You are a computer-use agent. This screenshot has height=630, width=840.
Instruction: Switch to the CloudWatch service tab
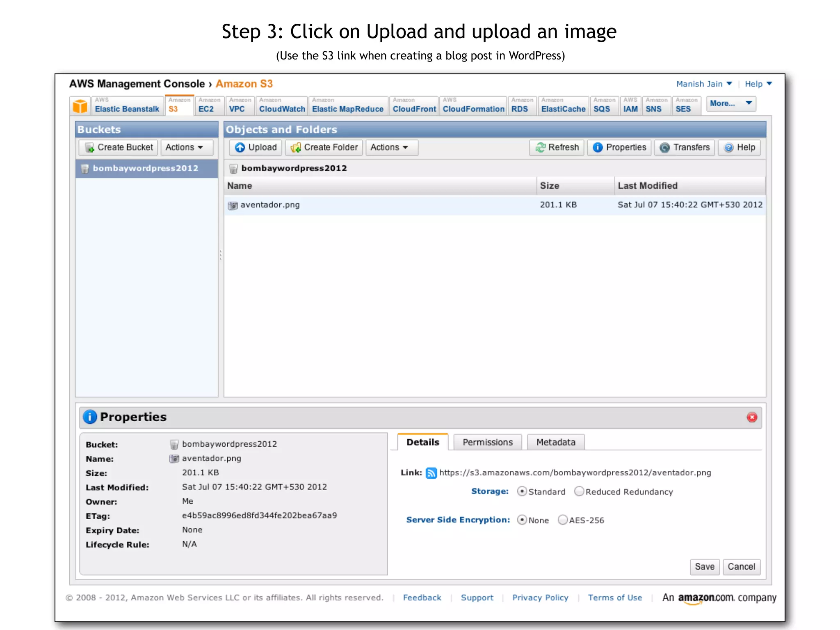(282, 105)
